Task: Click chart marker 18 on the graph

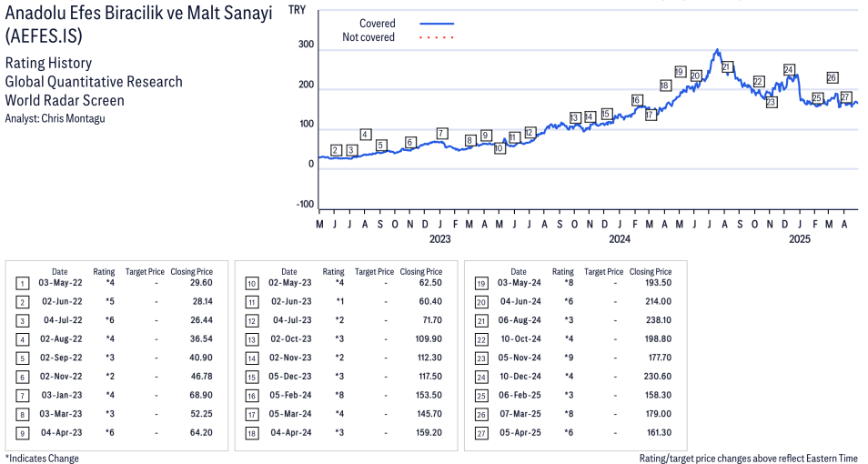Action: [665, 86]
